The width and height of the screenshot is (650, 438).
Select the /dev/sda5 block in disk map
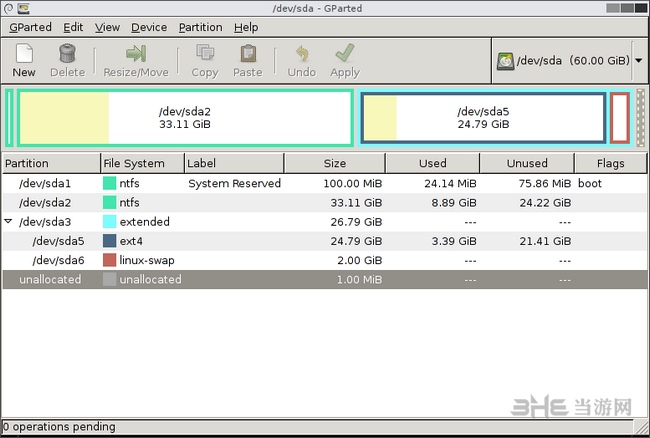[483, 118]
